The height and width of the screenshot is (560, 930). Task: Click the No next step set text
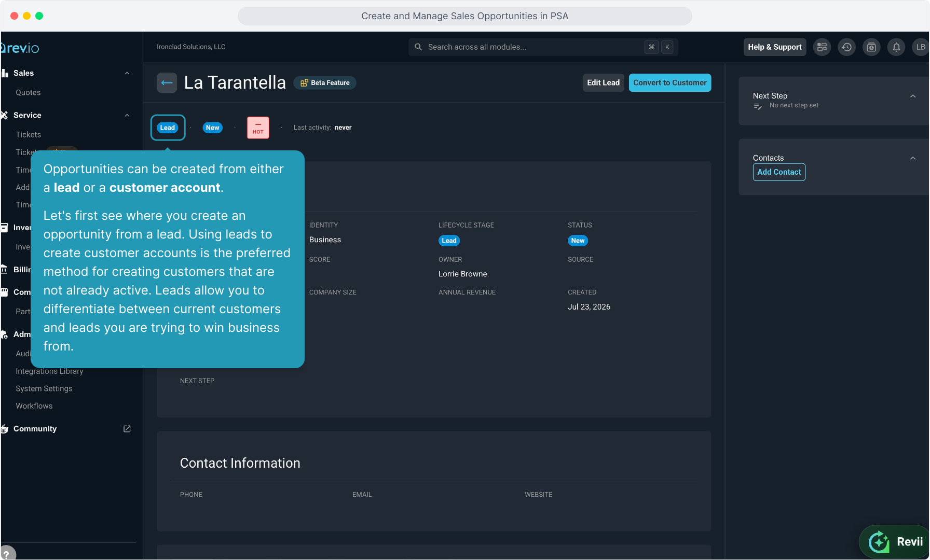[794, 105]
